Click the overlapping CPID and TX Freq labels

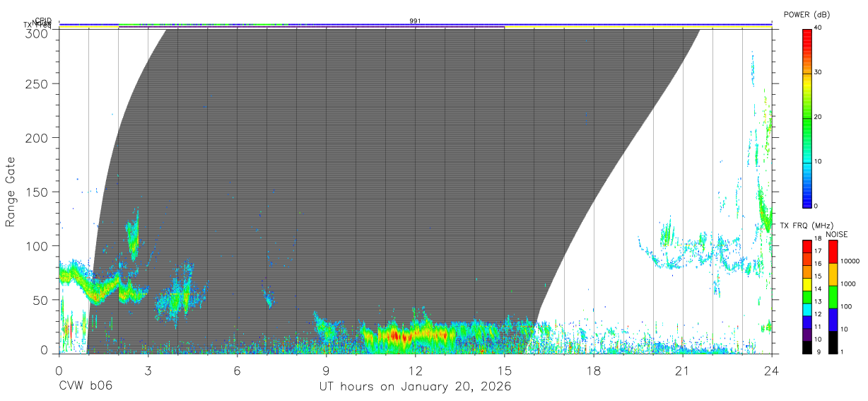pyautogui.click(x=38, y=23)
